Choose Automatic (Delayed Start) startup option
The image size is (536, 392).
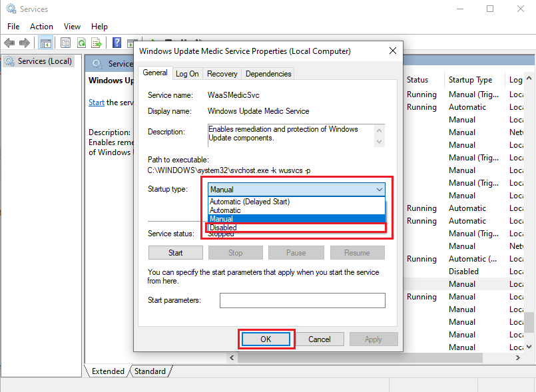click(x=296, y=202)
